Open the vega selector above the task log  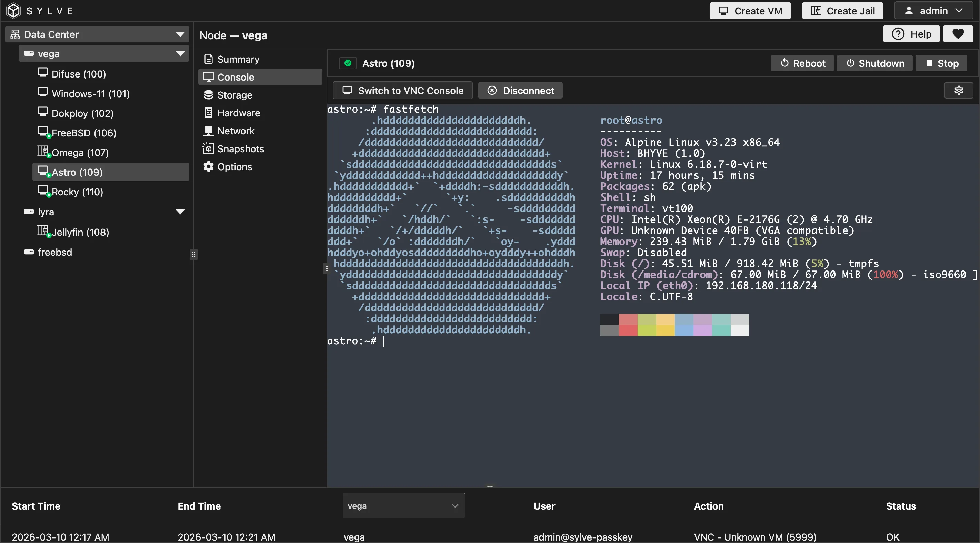coord(403,506)
